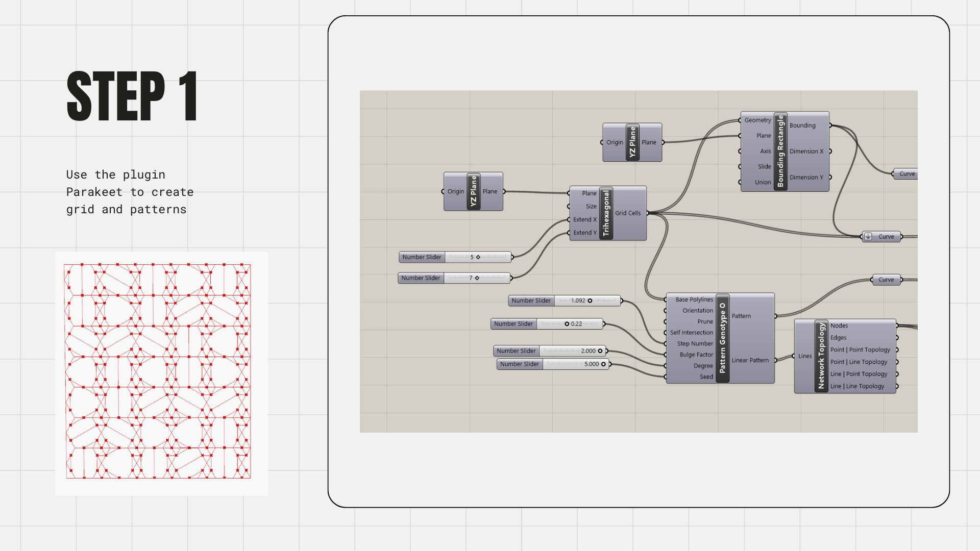Click the Grid Cells output of Trihexagonal
Viewport: 980px width, 551px height.
coord(628,213)
